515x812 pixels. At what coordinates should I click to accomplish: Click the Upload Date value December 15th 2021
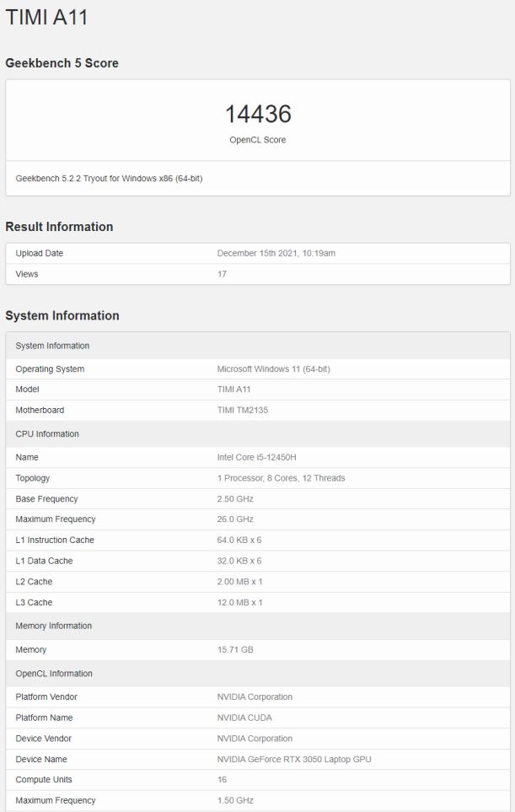point(276,253)
